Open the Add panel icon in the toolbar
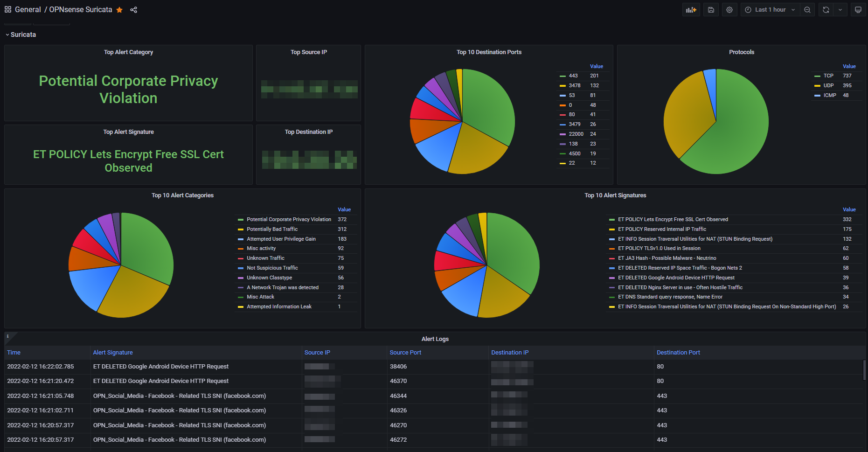 click(x=691, y=9)
